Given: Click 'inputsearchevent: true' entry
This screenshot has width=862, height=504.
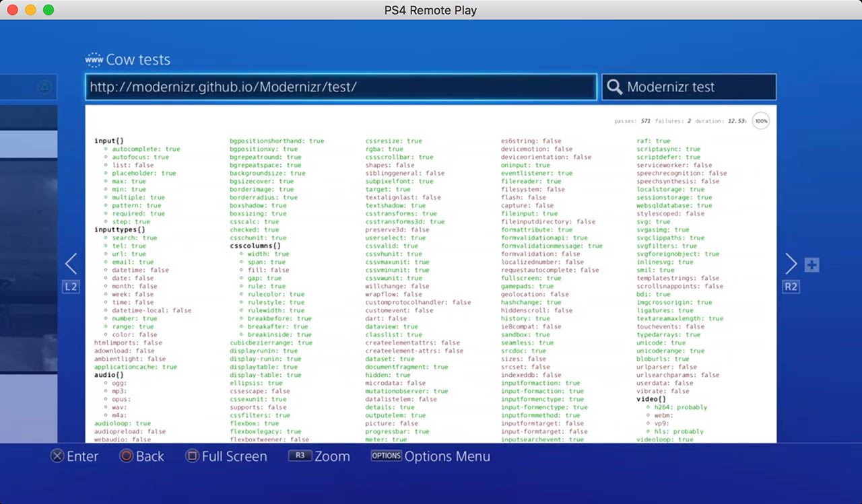Looking at the screenshot, I should click(x=542, y=440).
